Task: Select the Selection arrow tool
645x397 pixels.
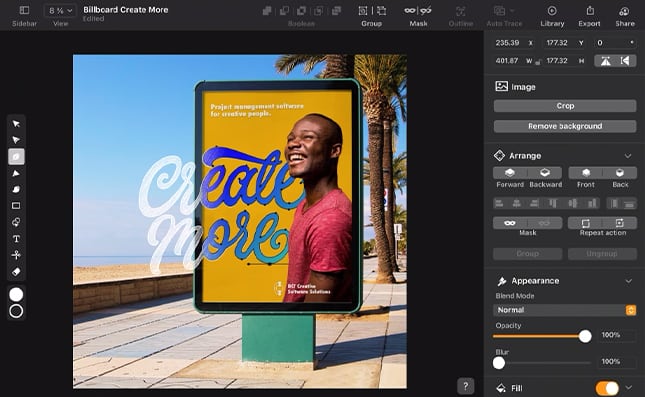Action: [x=16, y=124]
